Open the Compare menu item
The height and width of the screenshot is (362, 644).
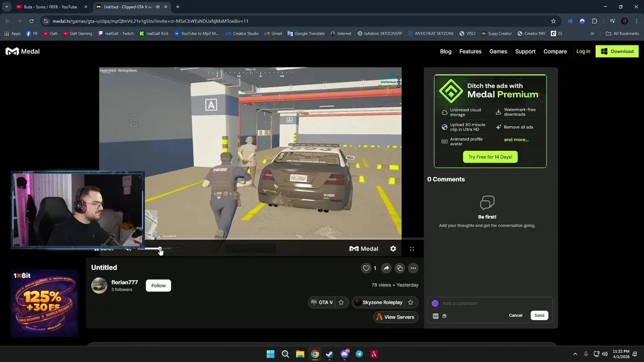[x=555, y=51]
